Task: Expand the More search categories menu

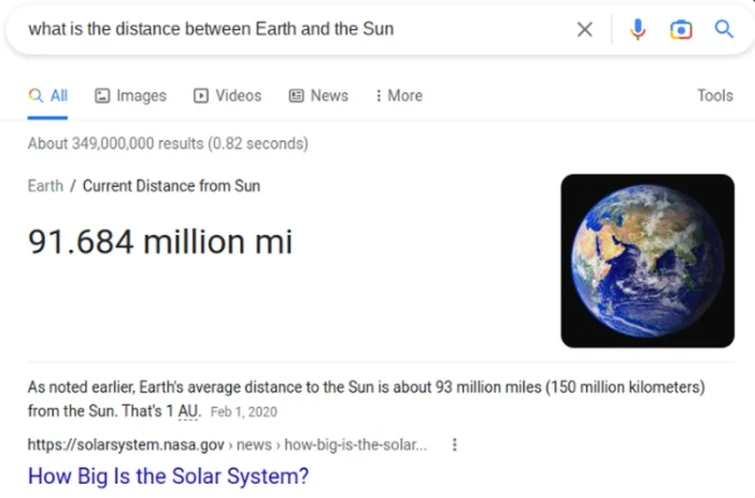Action: tap(399, 96)
